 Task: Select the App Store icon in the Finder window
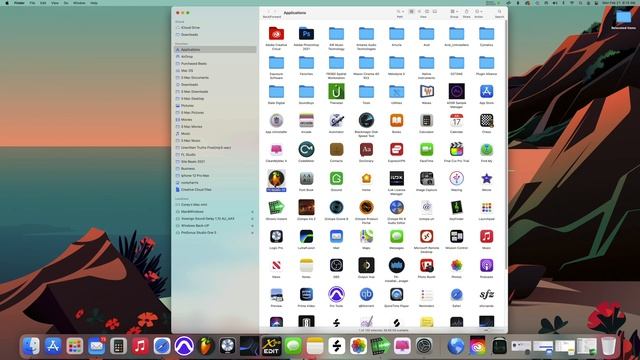point(487,91)
